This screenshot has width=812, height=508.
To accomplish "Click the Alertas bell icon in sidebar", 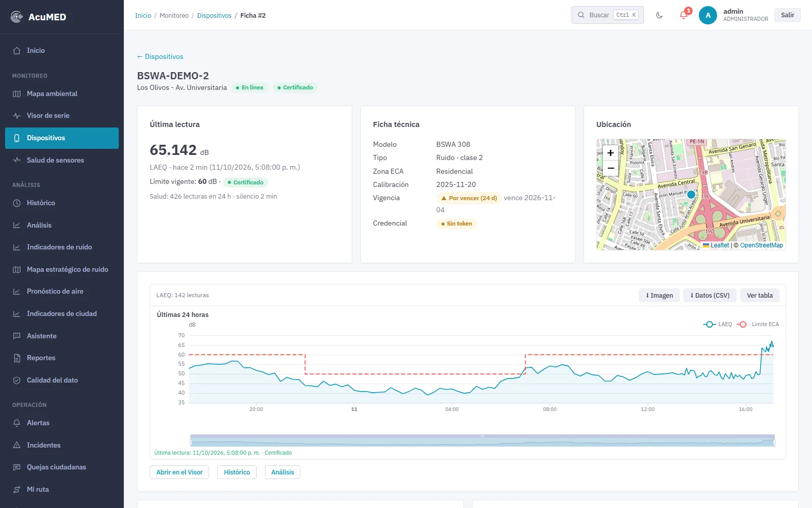I will tap(17, 423).
